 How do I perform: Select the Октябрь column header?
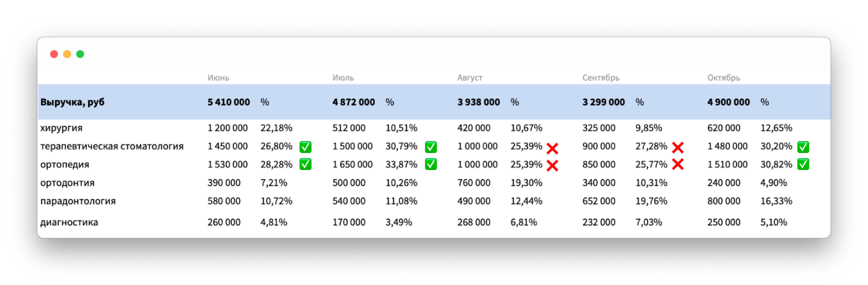(723, 78)
